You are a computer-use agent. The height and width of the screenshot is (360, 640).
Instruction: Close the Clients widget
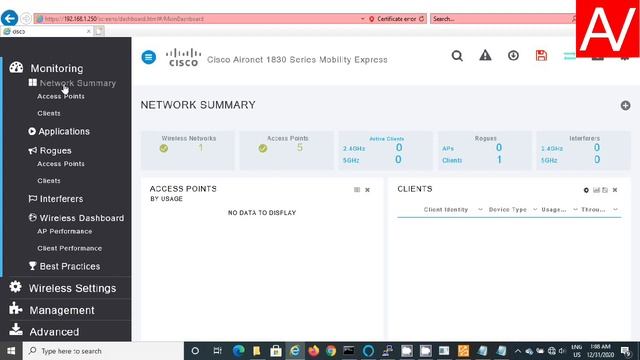[615, 190]
